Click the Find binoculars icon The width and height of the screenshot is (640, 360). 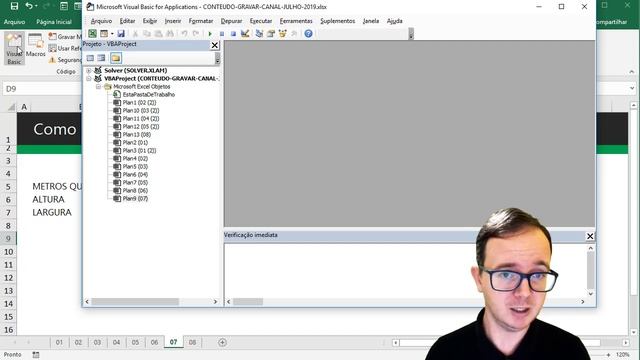click(170, 33)
